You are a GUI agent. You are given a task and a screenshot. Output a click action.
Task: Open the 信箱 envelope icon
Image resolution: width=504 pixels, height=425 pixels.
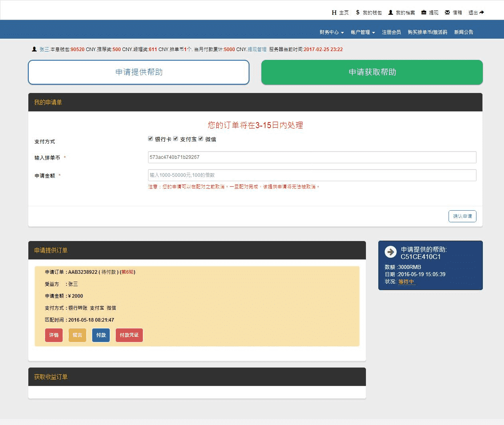point(448,12)
